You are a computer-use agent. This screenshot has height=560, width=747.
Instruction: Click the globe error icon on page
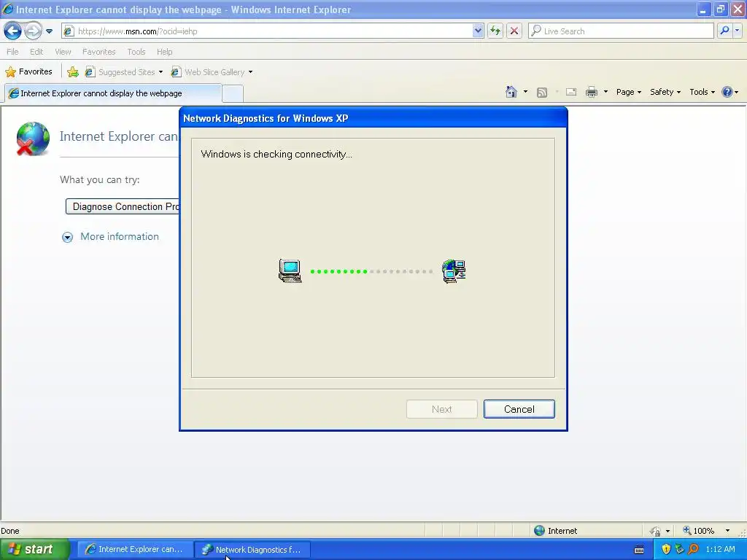(32, 139)
